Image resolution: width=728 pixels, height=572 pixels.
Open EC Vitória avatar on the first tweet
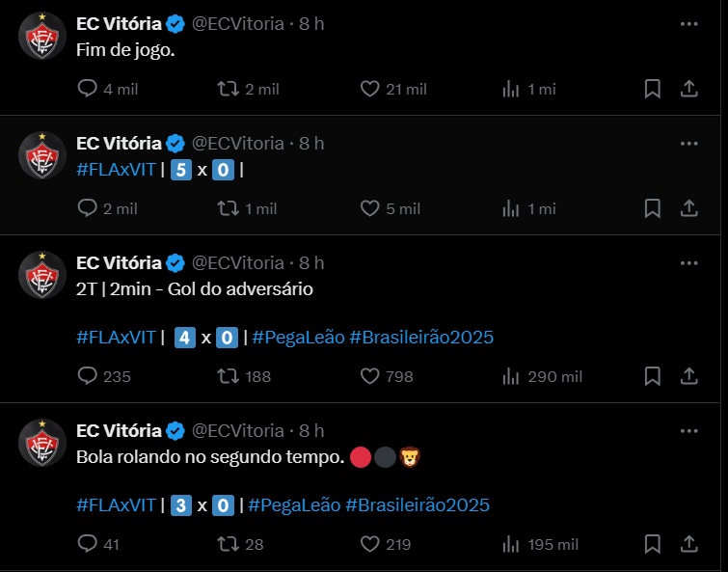tap(42, 36)
